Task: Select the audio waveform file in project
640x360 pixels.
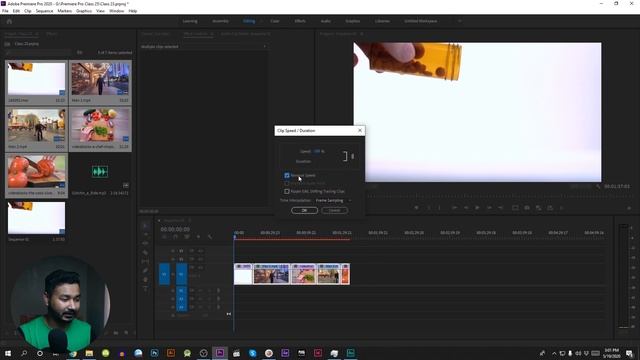Action: pos(100,171)
